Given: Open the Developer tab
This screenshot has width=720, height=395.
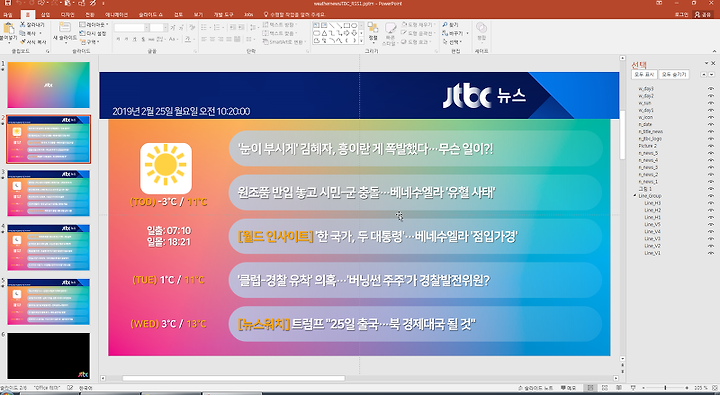Looking at the screenshot, I should 223,15.
